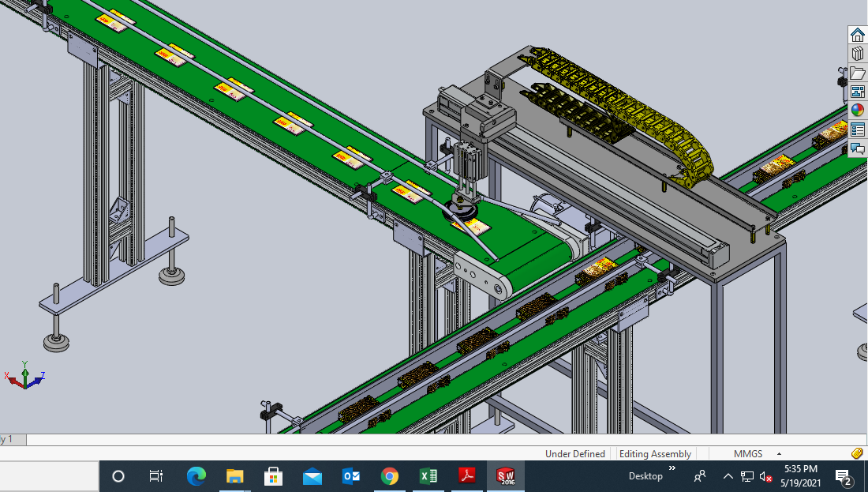The width and height of the screenshot is (868, 492).
Task: Expand the Desktop toolbar chevron
Action: coord(672,469)
